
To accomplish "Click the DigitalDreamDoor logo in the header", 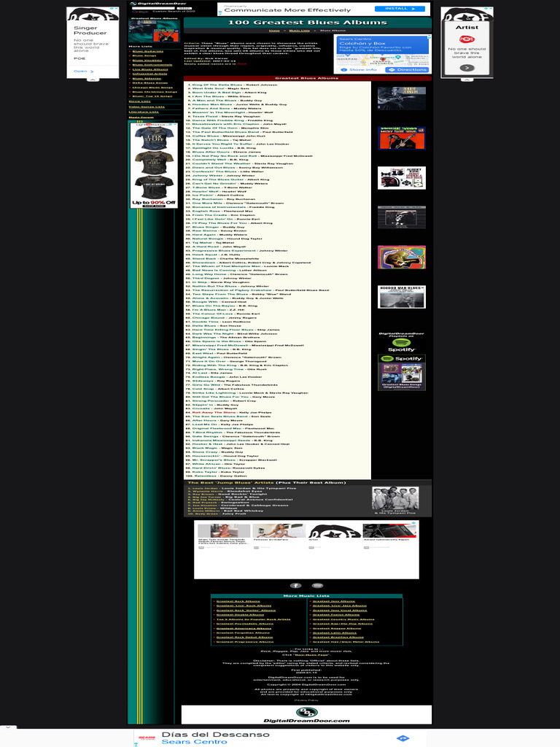I will (158, 4).
